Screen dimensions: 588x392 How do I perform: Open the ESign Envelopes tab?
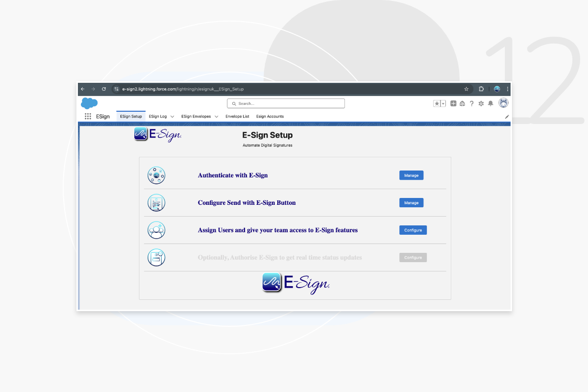tap(196, 116)
